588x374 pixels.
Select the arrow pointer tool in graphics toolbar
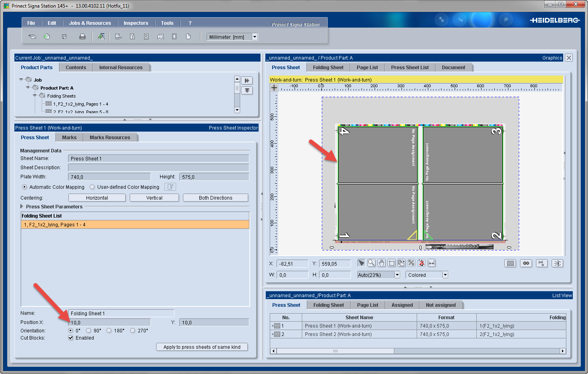pyautogui.click(x=361, y=263)
